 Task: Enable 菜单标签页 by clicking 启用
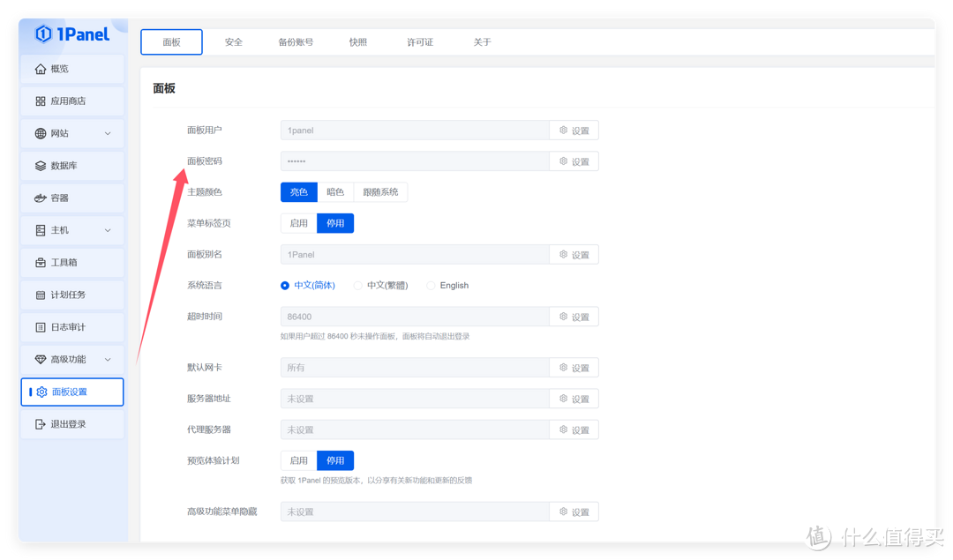click(x=298, y=222)
